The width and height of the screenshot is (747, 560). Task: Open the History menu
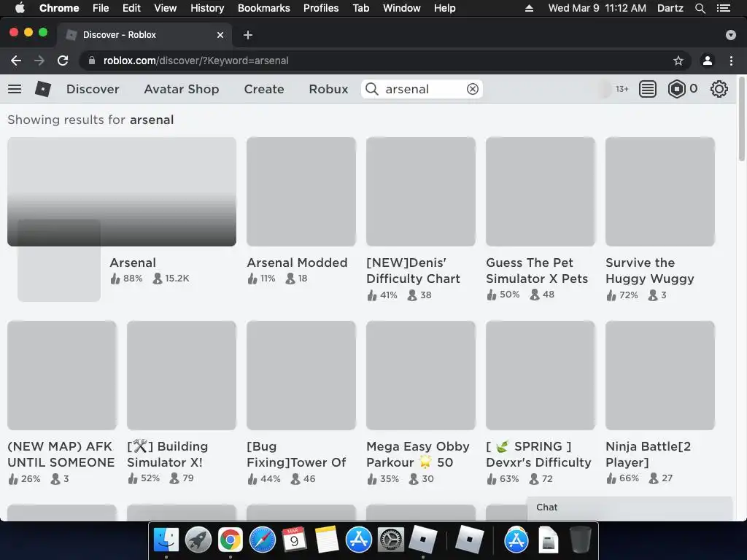tap(207, 8)
